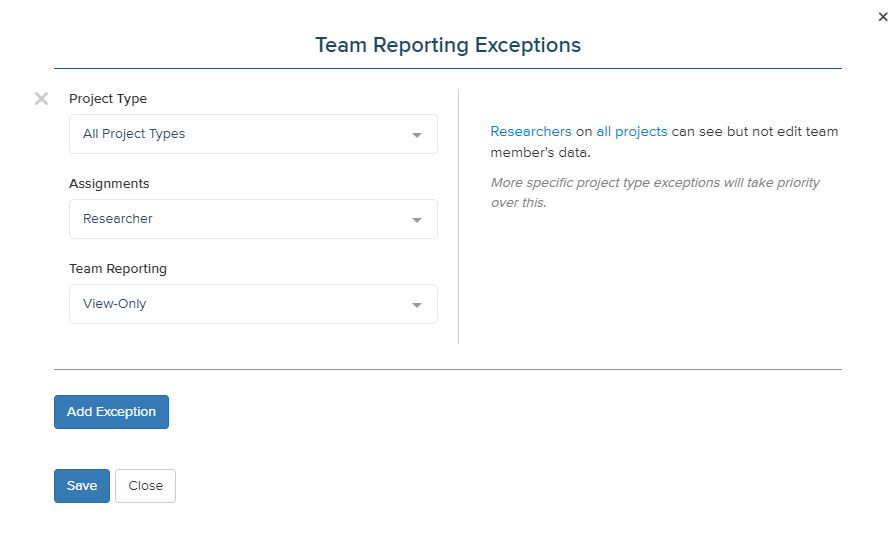
Task: Click the Team Reporting Exceptions heading
Action: [x=448, y=45]
